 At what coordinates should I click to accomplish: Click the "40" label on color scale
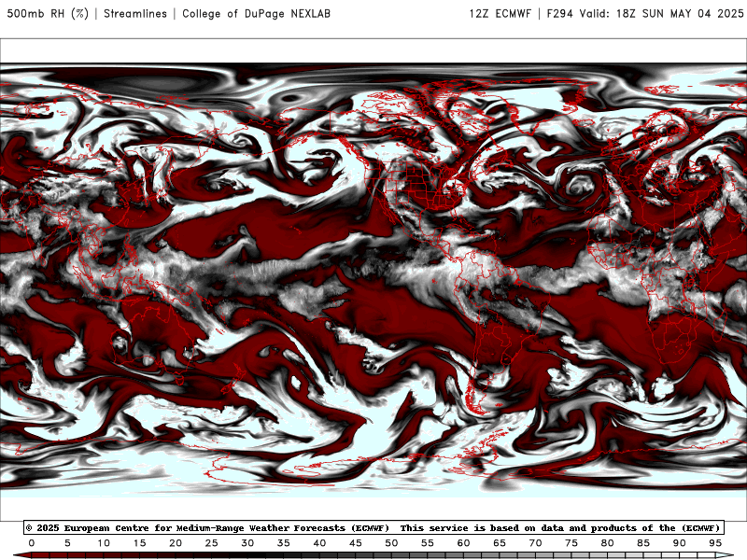319,543
